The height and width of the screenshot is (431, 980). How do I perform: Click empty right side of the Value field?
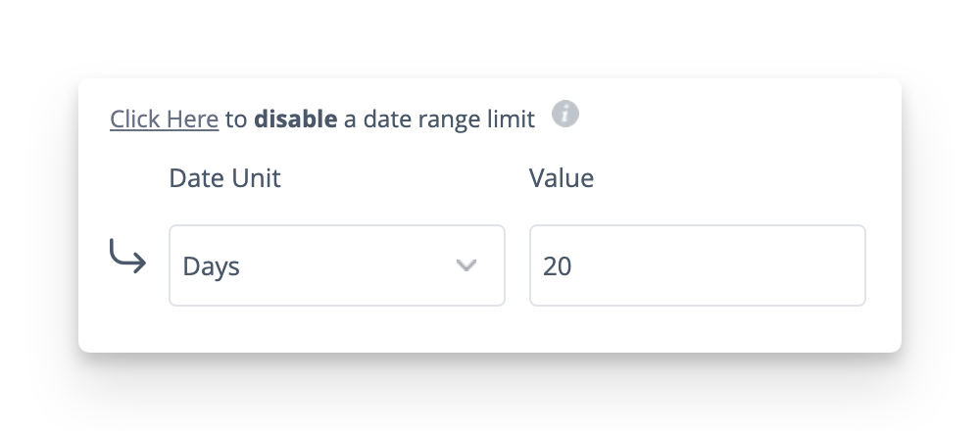pyautogui.click(x=784, y=265)
